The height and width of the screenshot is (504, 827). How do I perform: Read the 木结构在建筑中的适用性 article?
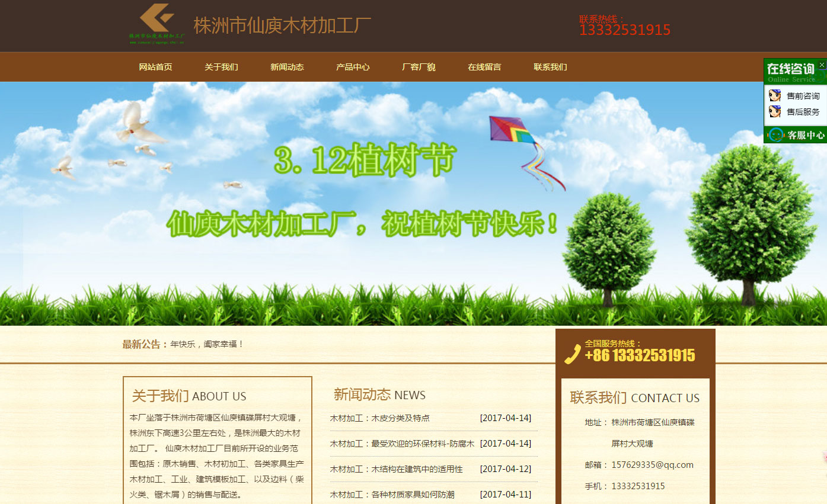click(396, 469)
